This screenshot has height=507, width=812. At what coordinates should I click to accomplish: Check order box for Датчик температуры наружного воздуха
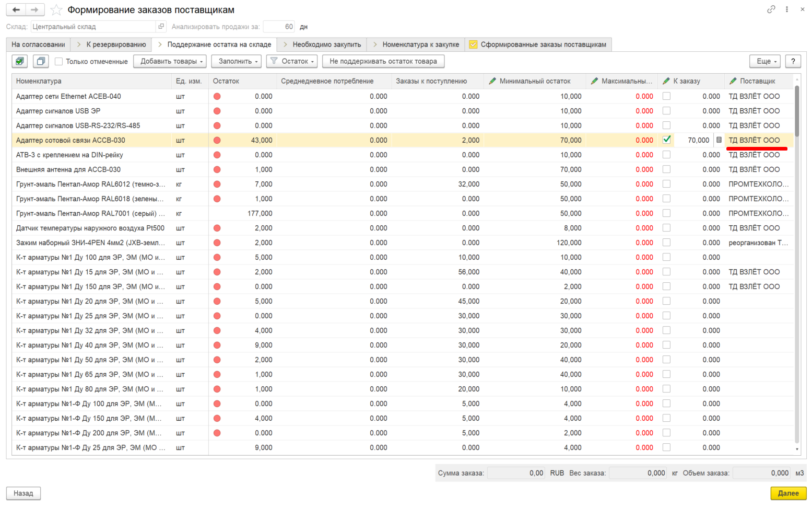click(666, 228)
